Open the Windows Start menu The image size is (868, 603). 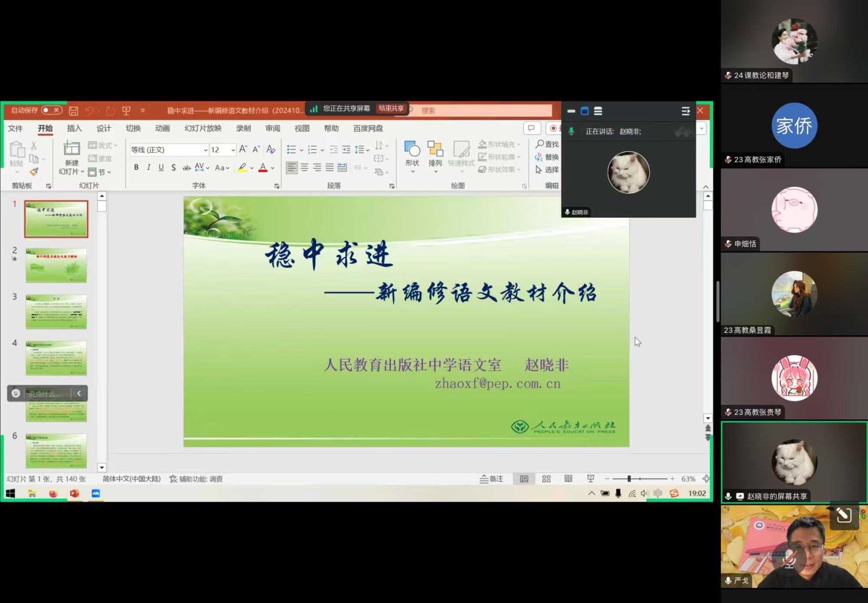11,493
